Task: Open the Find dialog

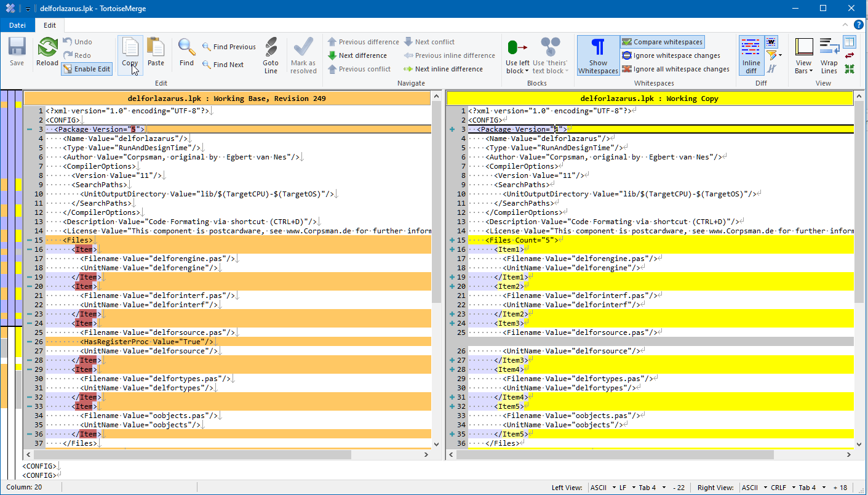Action: [186, 52]
